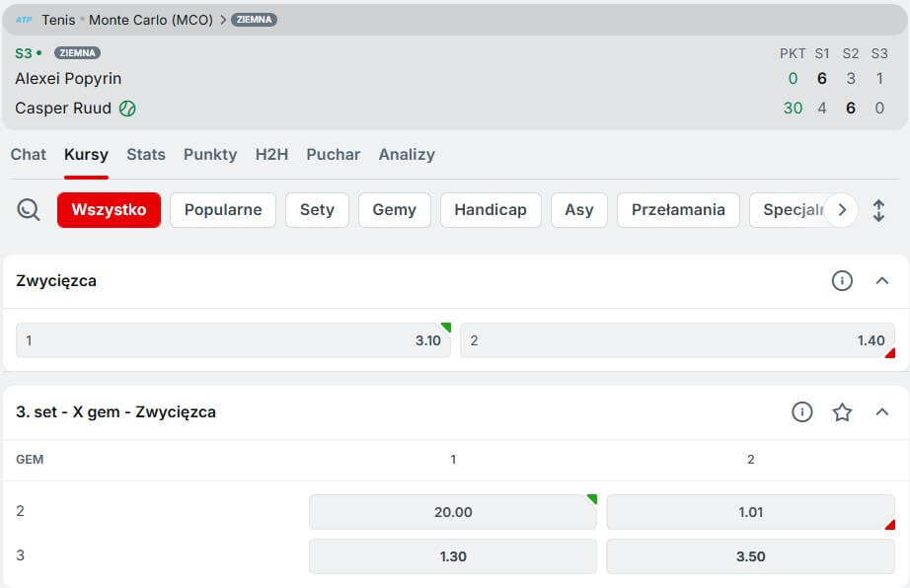This screenshot has height=588, width=910.
Task: Click the search magnifier icon
Action: coord(29,210)
